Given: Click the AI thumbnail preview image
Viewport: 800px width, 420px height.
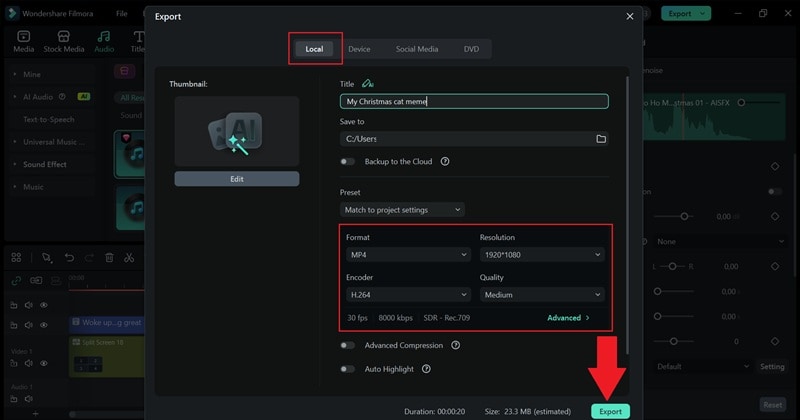Looking at the screenshot, I should click(x=237, y=132).
